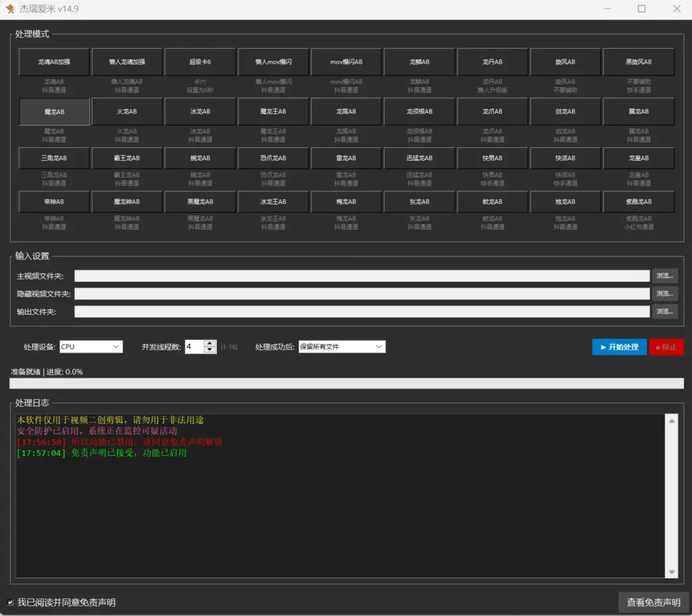692x616 pixels.
Task: Select the 龙丹AB mode button
Action: click(x=493, y=61)
